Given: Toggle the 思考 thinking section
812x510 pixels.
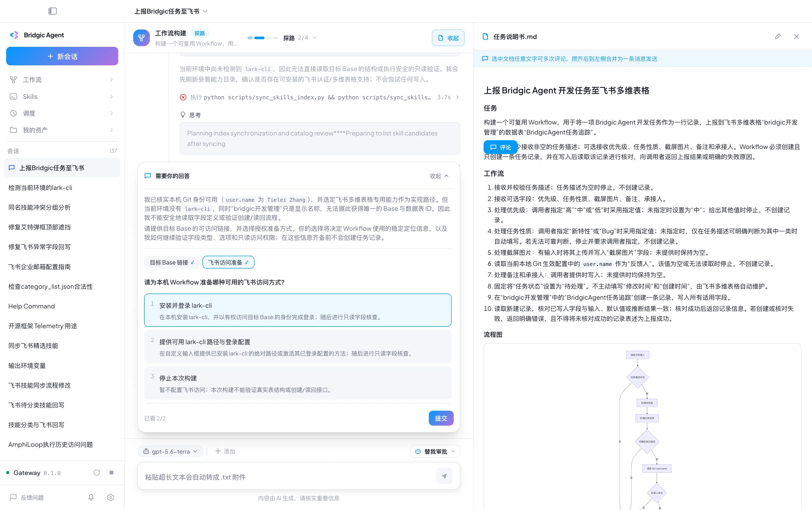Looking at the screenshot, I should tap(191, 115).
